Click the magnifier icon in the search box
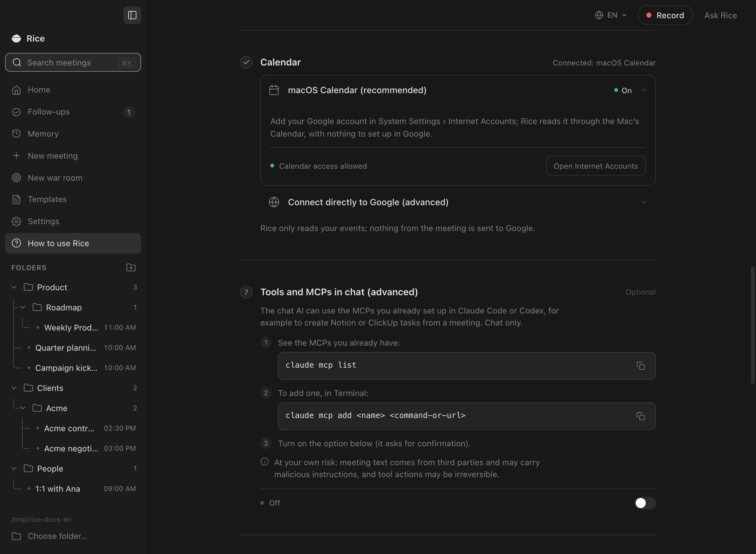Image resolution: width=756 pixels, height=554 pixels. (17, 62)
